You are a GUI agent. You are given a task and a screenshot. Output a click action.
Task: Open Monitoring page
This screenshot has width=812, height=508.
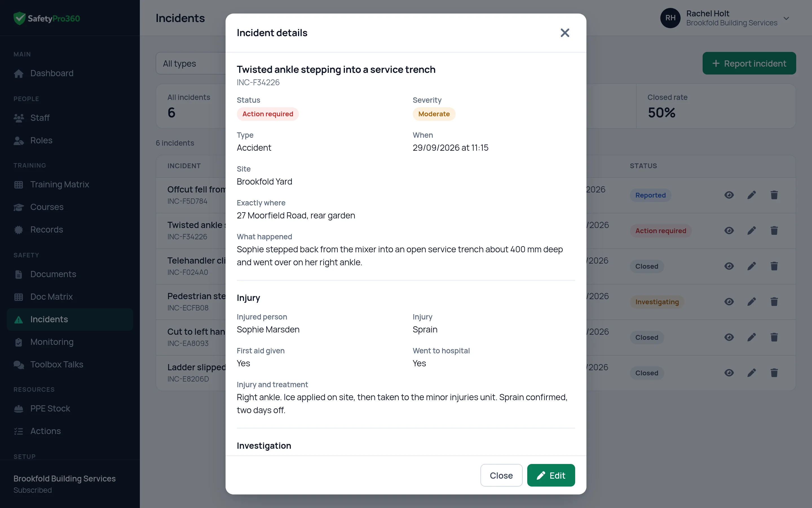(70, 342)
